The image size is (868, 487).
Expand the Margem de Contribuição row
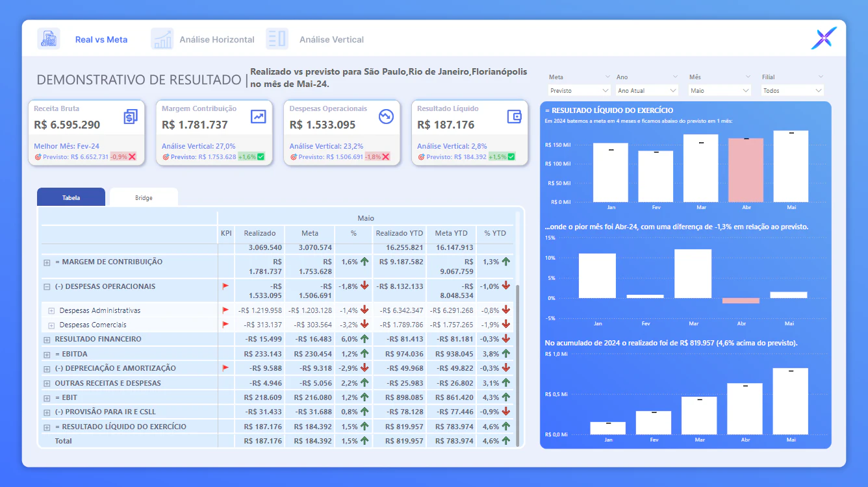pos(47,262)
